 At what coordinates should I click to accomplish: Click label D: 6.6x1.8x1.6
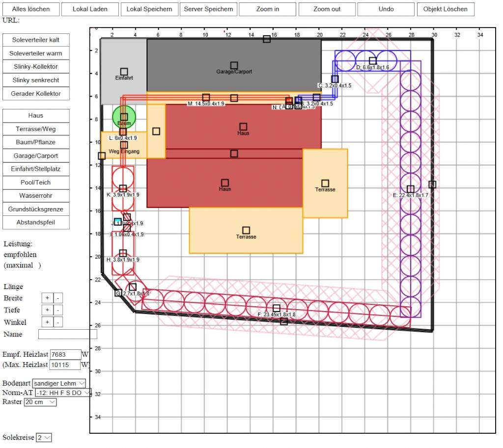click(373, 68)
